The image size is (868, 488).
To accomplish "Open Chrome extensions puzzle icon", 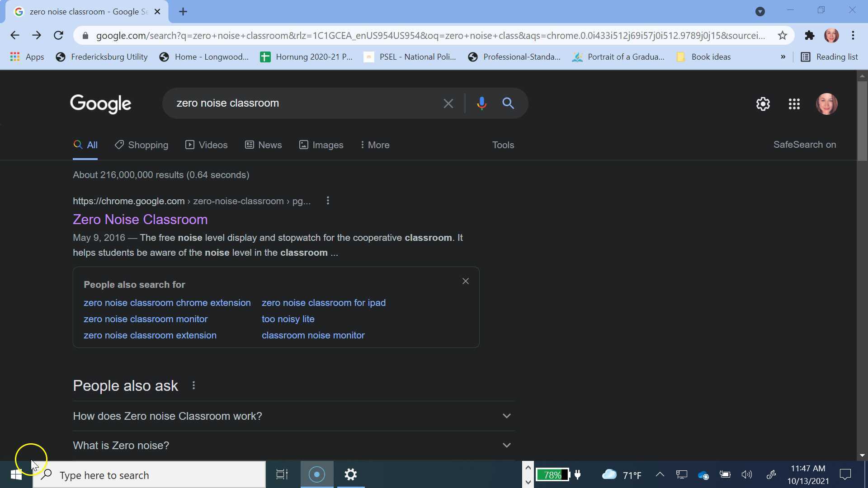I will pyautogui.click(x=809, y=36).
